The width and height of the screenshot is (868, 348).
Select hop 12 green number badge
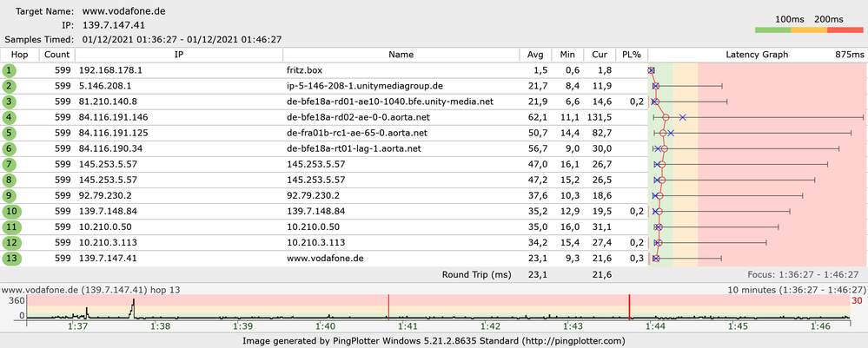pyautogui.click(x=11, y=242)
